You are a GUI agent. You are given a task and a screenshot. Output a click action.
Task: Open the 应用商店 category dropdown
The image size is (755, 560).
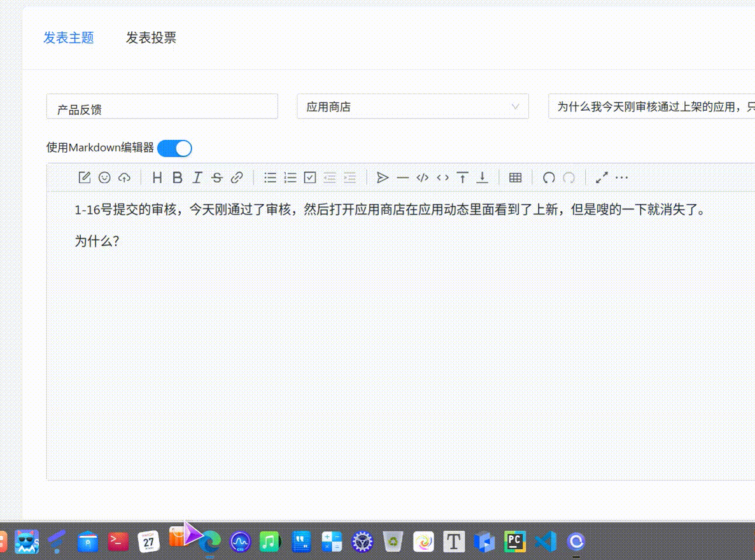click(413, 106)
